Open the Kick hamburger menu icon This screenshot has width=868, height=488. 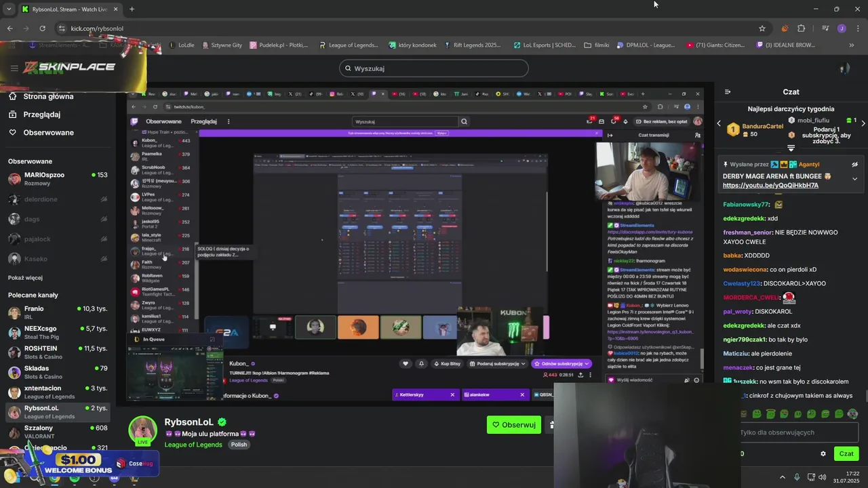coord(14,68)
